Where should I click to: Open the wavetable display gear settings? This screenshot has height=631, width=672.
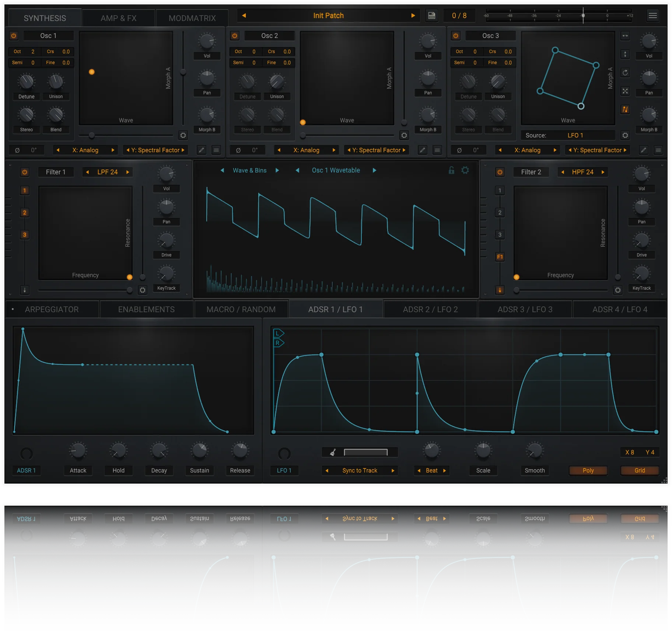pos(465,170)
